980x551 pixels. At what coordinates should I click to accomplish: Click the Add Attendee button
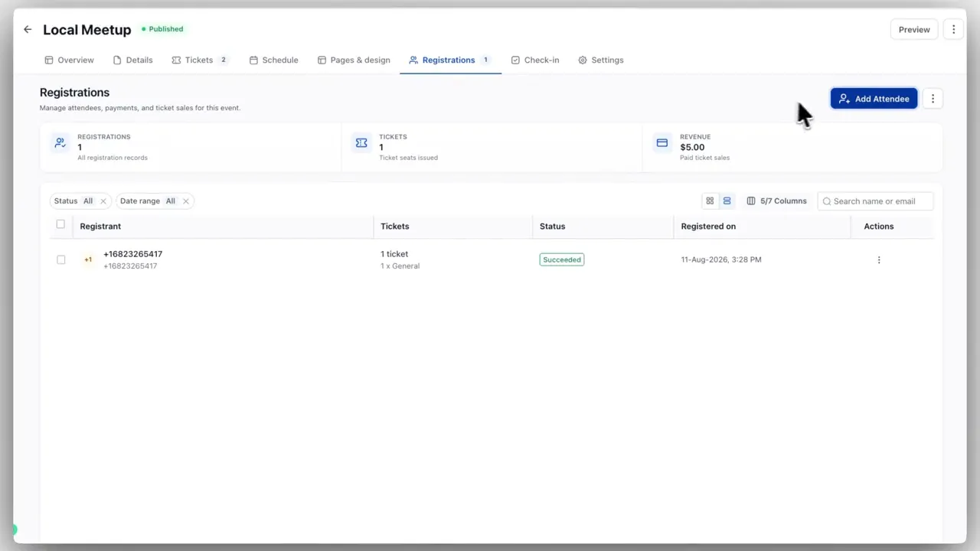(874, 99)
